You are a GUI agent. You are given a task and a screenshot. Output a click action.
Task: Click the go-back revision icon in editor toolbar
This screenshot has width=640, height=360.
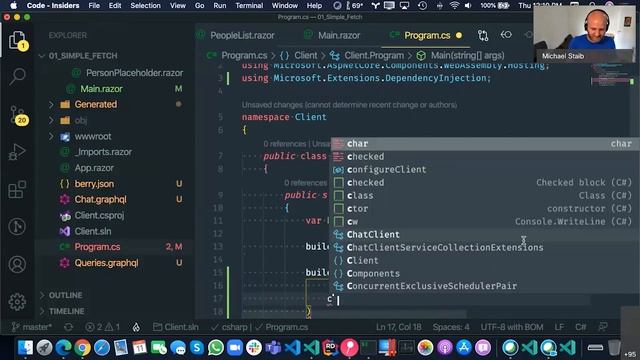coord(506,35)
